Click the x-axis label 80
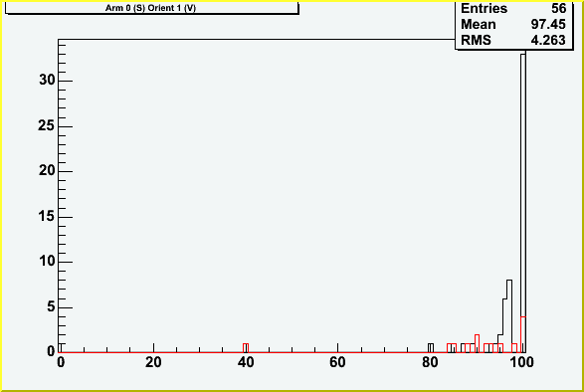This screenshot has width=584, height=392. click(x=430, y=362)
